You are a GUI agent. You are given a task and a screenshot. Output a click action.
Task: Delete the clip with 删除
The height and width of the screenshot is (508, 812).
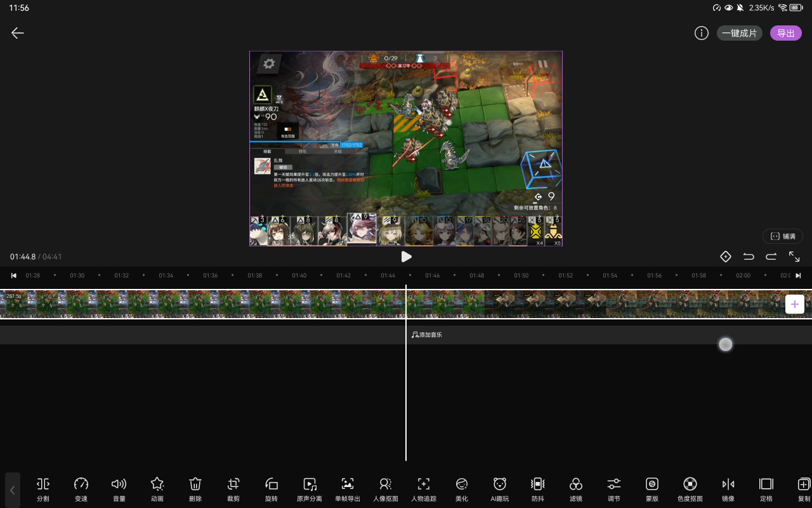pyautogui.click(x=195, y=490)
